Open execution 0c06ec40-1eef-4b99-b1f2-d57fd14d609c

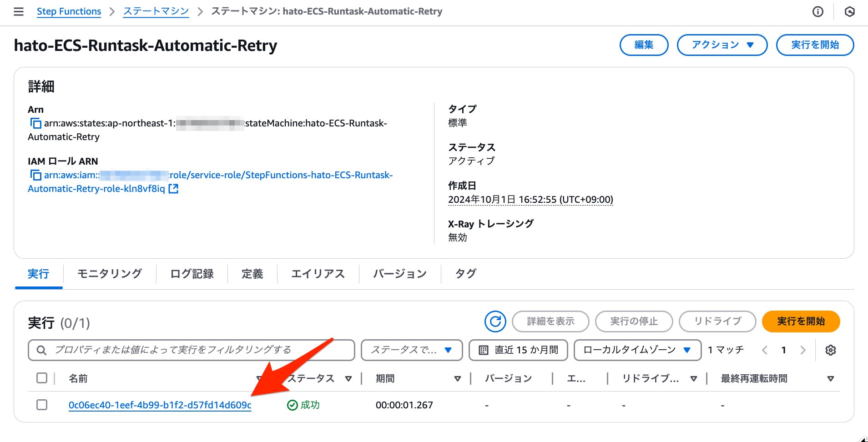160,405
